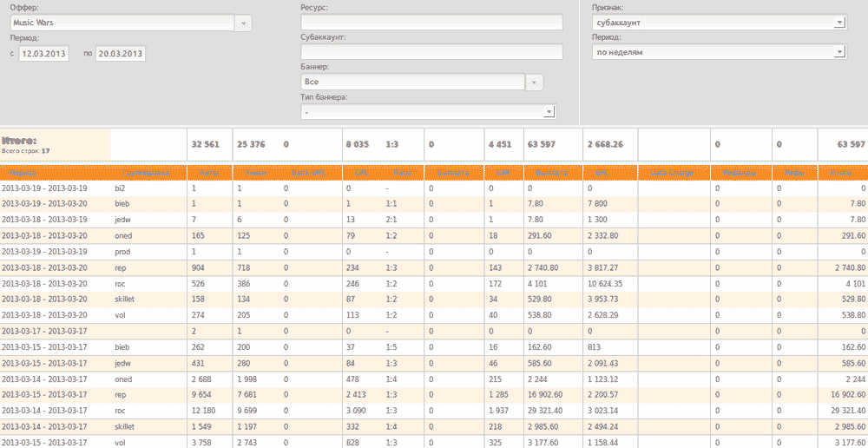This screenshot has width=868, height=448.
Task: Click total EPC value 2 668.26
Action: (x=606, y=144)
